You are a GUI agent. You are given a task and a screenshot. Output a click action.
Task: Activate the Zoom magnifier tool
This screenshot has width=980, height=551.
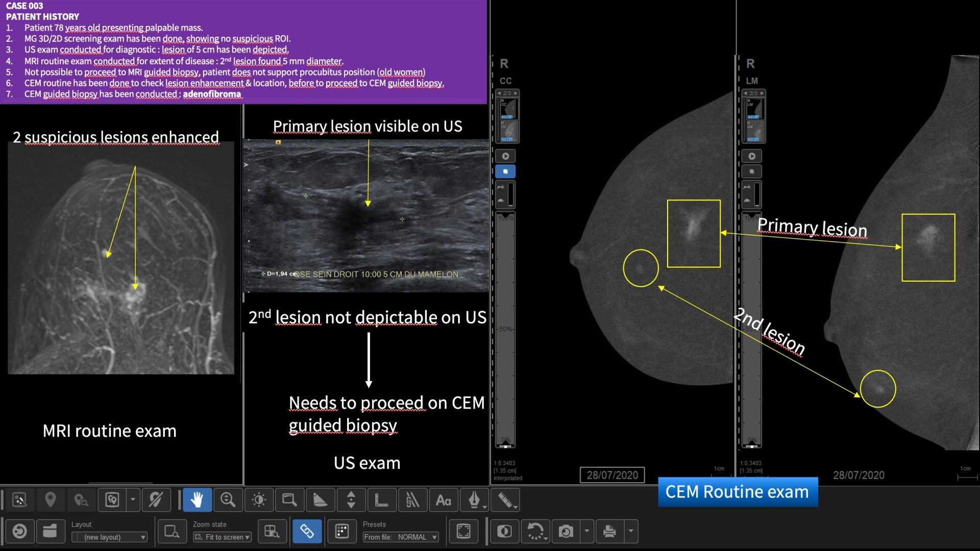228,500
